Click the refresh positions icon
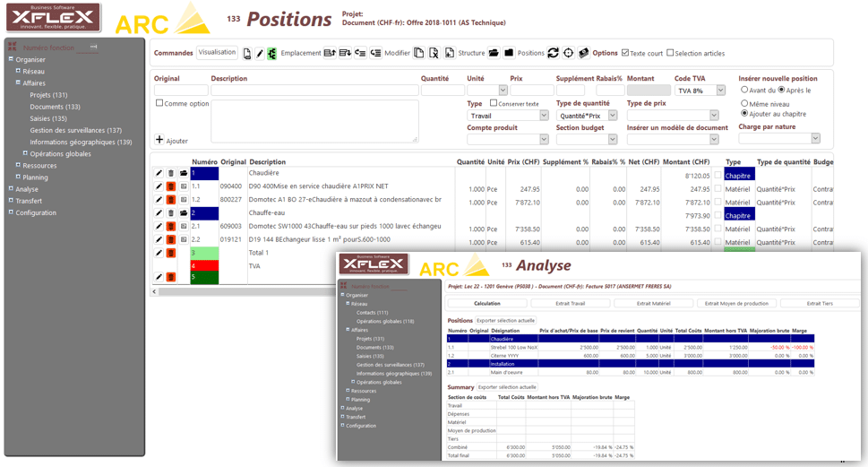 [x=554, y=53]
